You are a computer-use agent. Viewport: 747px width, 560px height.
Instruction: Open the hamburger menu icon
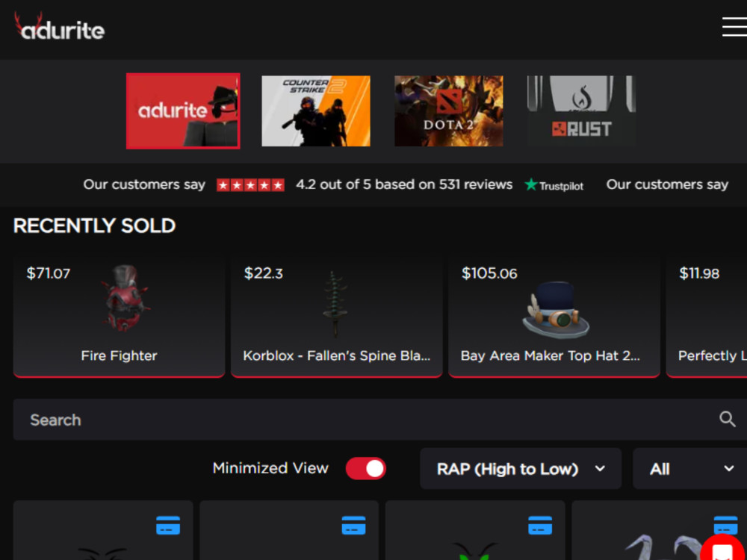[x=734, y=27]
